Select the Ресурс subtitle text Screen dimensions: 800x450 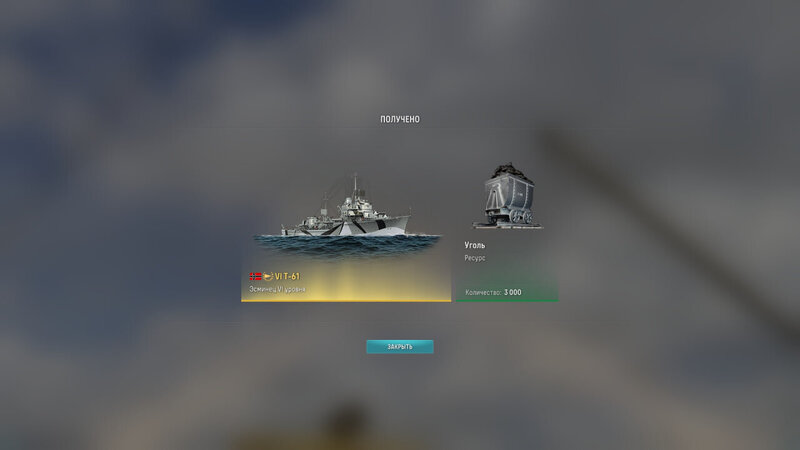(474, 258)
